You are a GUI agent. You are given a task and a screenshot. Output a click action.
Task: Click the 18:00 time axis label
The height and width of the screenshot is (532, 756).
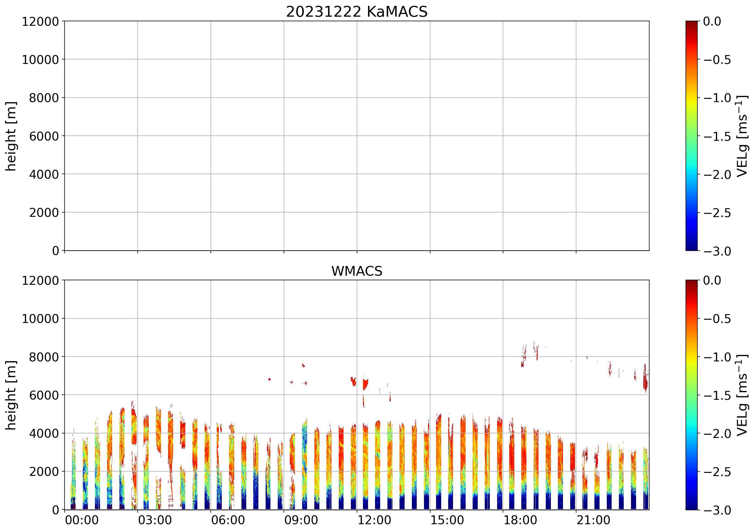(520, 520)
